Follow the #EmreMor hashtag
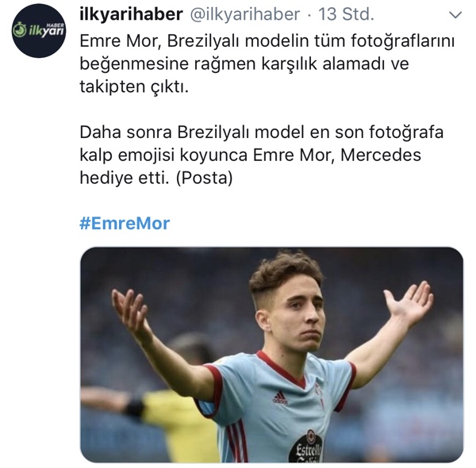The height and width of the screenshot is (468, 476). click(x=125, y=223)
